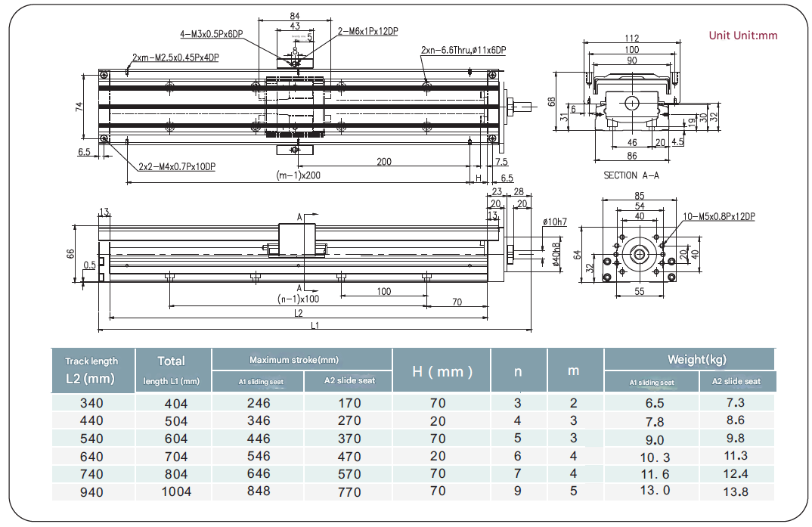Screen dimensions: 812x527
Task: Select the SECTION A-A caption
Action: (x=631, y=175)
